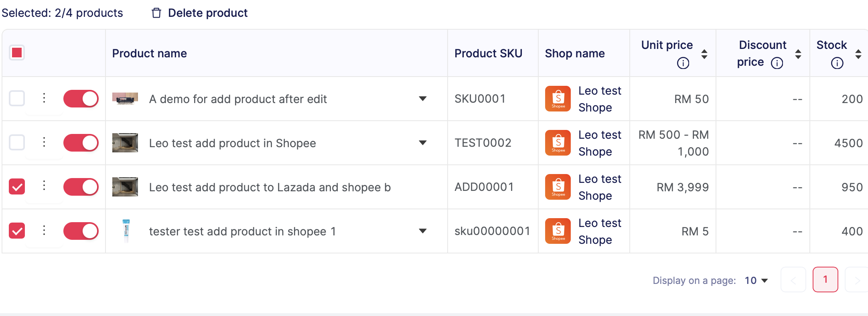Tick the checkbox for A demo product
This screenshot has width=868, height=316.
17,98
